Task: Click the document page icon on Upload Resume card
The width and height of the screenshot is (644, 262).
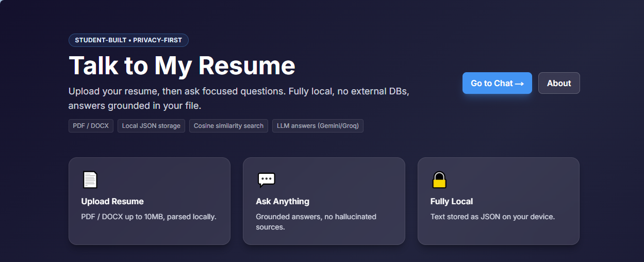Action: click(90, 180)
